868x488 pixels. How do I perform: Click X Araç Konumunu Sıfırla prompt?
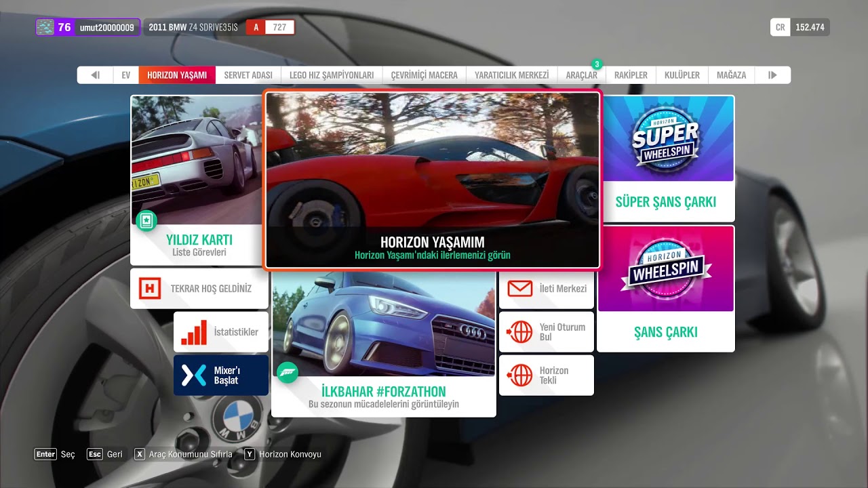tap(183, 454)
